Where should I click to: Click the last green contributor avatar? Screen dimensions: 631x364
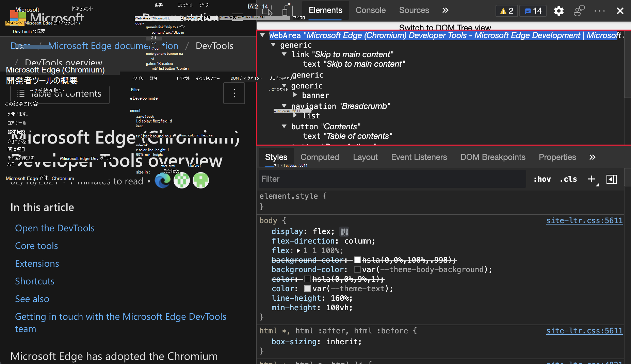[201, 180]
